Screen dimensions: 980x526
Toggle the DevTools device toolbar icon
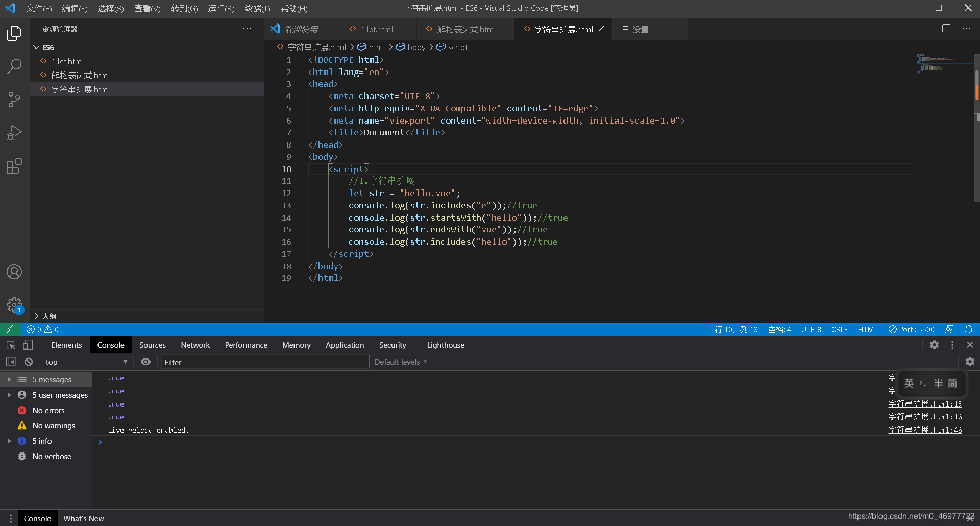pos(28,345)
